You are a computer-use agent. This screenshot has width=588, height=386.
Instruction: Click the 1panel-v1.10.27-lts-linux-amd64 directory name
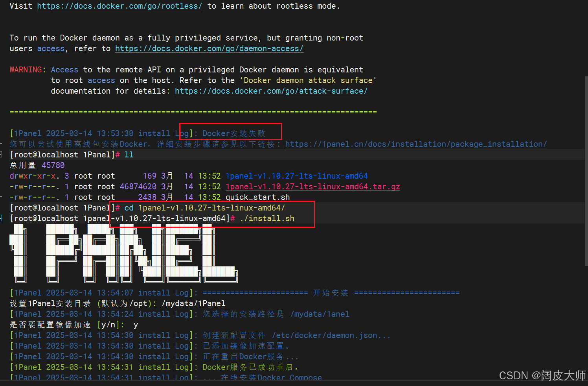pyautogui.click(x=297, y=176)
